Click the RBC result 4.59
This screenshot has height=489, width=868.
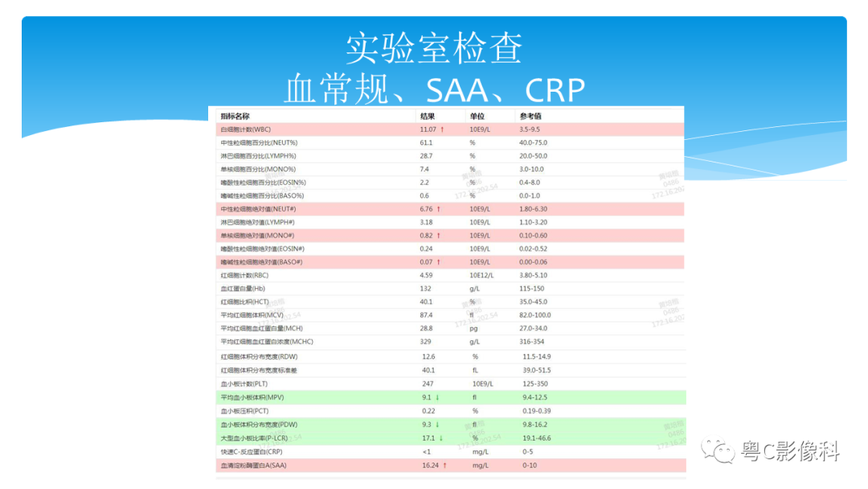[x=426, y=276]
